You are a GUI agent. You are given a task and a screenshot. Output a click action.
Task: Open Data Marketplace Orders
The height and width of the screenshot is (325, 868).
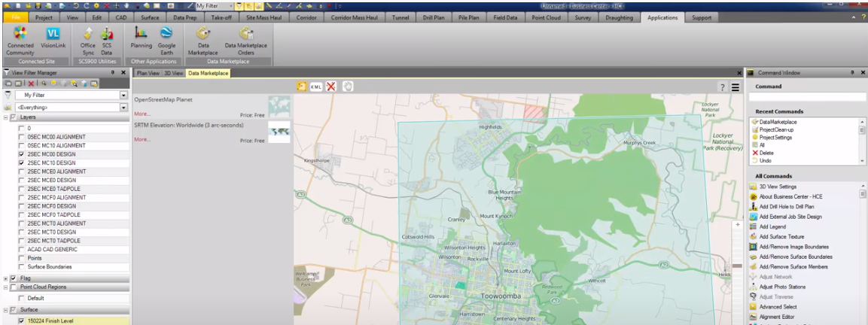pos(245,41)
